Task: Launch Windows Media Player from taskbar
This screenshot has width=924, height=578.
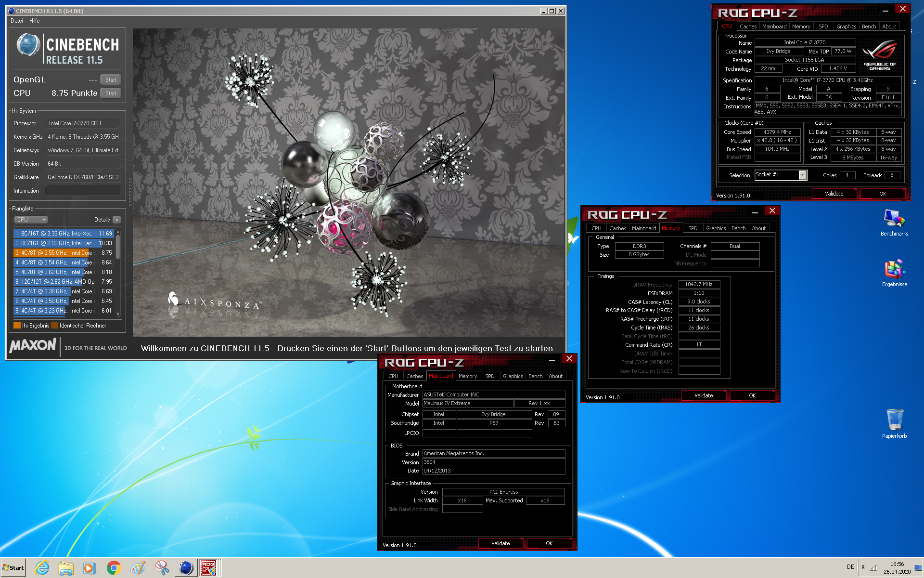Action: (x=89, y=568)
